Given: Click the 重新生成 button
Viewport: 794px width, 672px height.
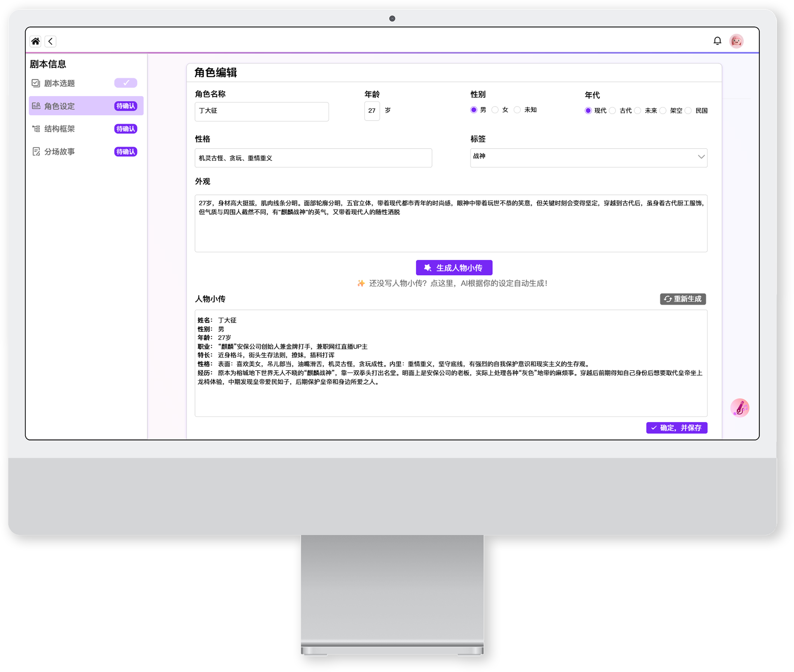Looking at the screenshot, I should coord(682,299).
